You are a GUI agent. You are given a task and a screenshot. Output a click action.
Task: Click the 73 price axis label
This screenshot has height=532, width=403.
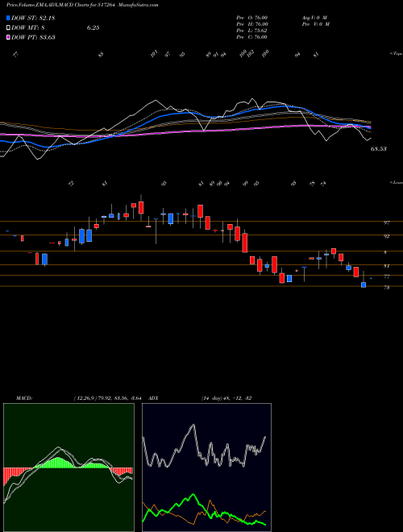386,288
